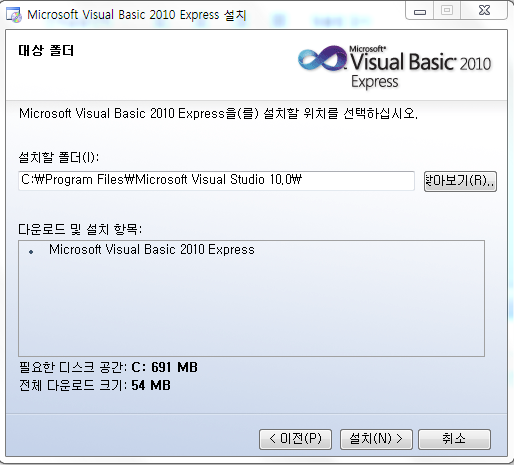Click the installer icon in the title bar
Image resolution: width=514 pixels, height=465 pixels.
coord(14,15)
